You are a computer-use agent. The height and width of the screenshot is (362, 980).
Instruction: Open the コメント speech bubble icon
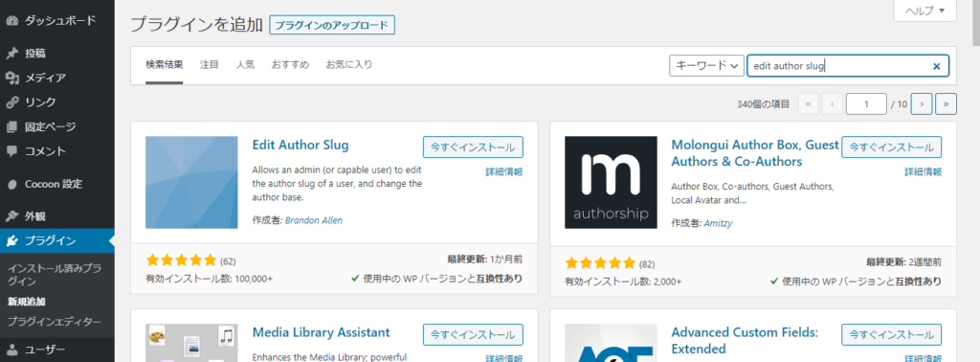tap(11, 151)
